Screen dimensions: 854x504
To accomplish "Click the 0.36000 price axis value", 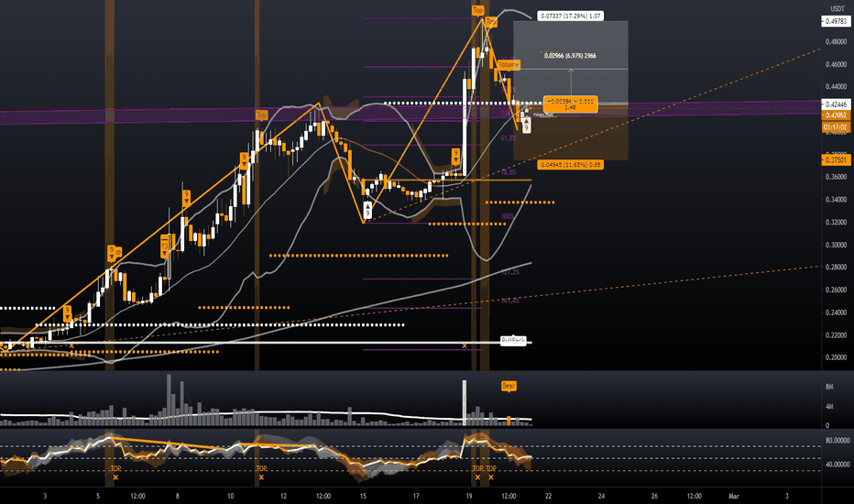I will point(836,177).
